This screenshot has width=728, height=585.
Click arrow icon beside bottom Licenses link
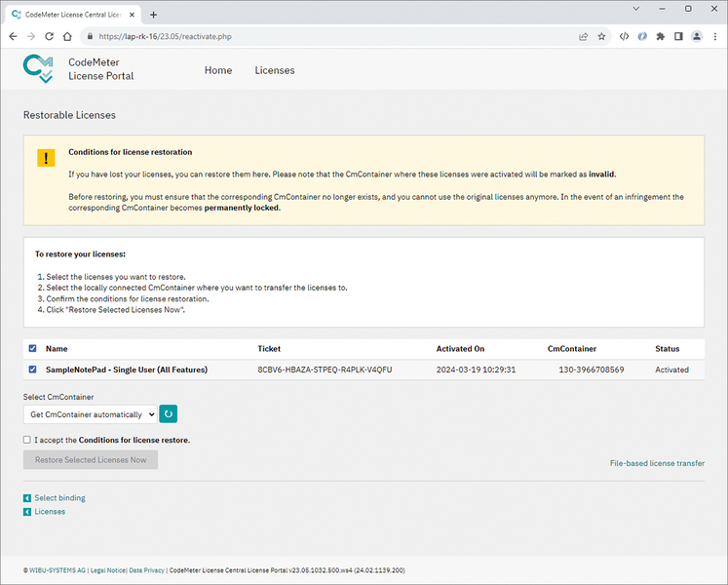(27, 512)
